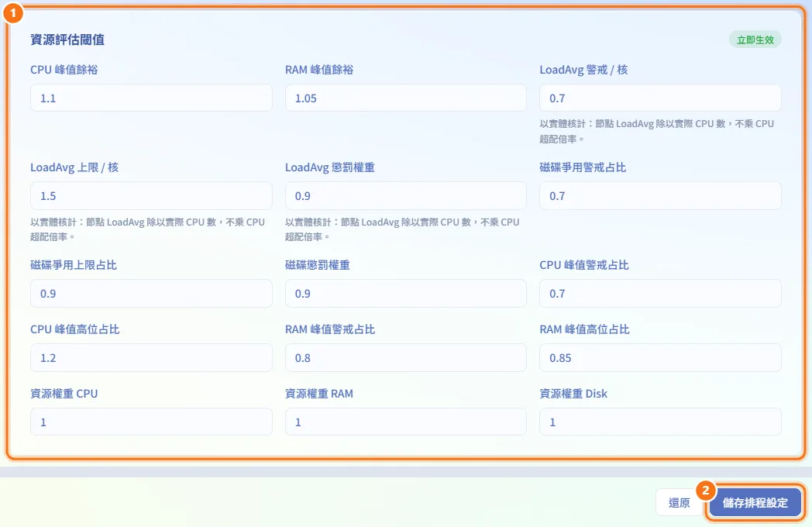The height and width of the screenshot is (527, 812).
Task: Select the 磁碟爭用上限占比 field
Action: 151,293
